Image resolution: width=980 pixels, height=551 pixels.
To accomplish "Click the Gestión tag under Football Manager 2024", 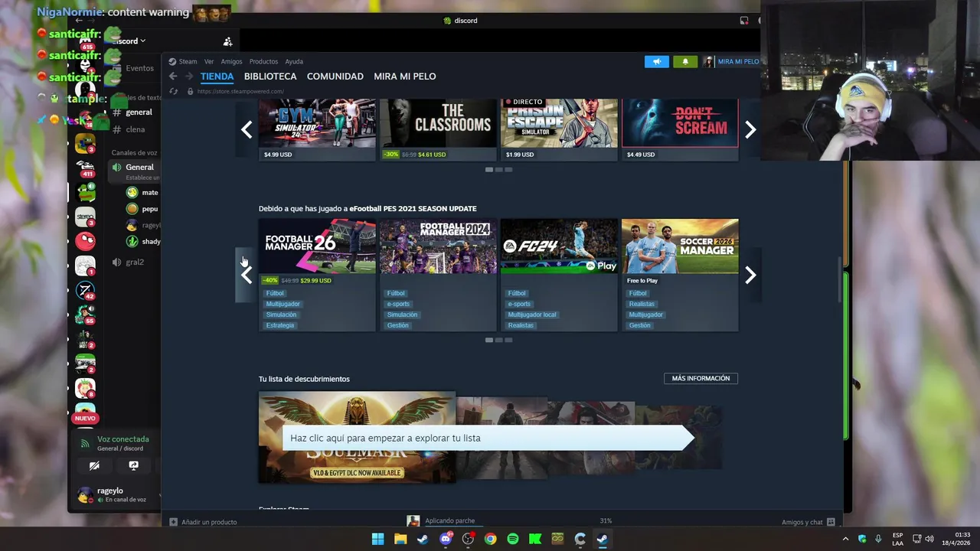I will (x=398, y=325).
